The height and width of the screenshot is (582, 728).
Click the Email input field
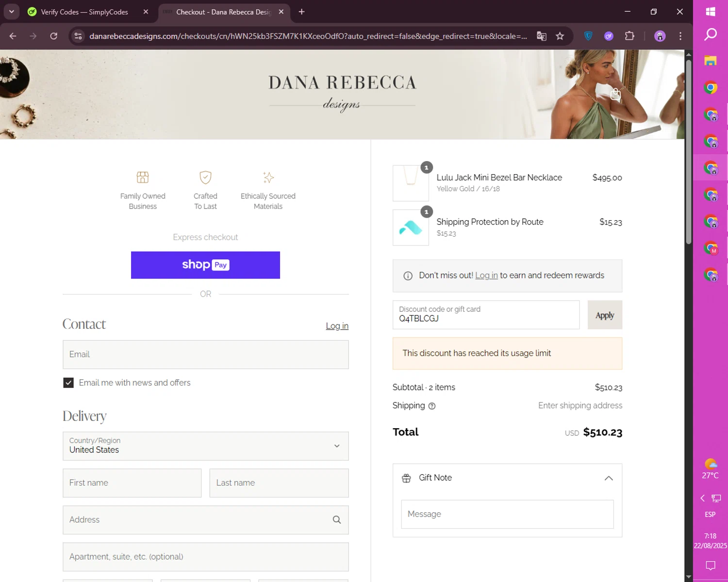pos(206,355)
